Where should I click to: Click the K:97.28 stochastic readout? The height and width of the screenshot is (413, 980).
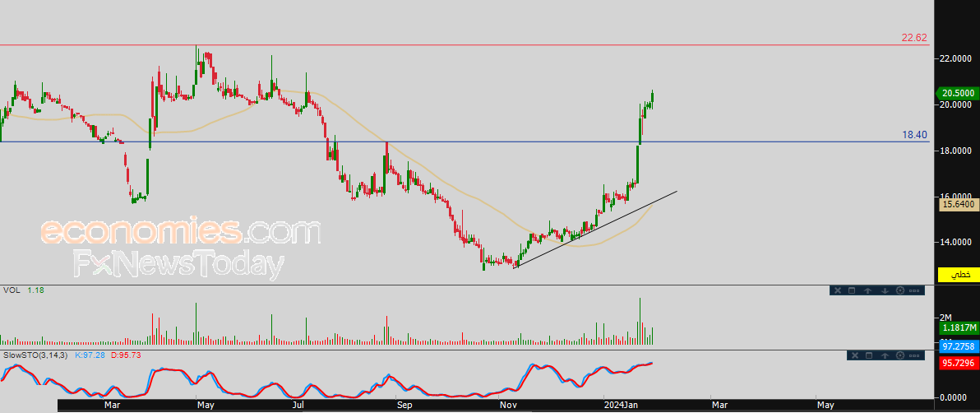[91, 355]
